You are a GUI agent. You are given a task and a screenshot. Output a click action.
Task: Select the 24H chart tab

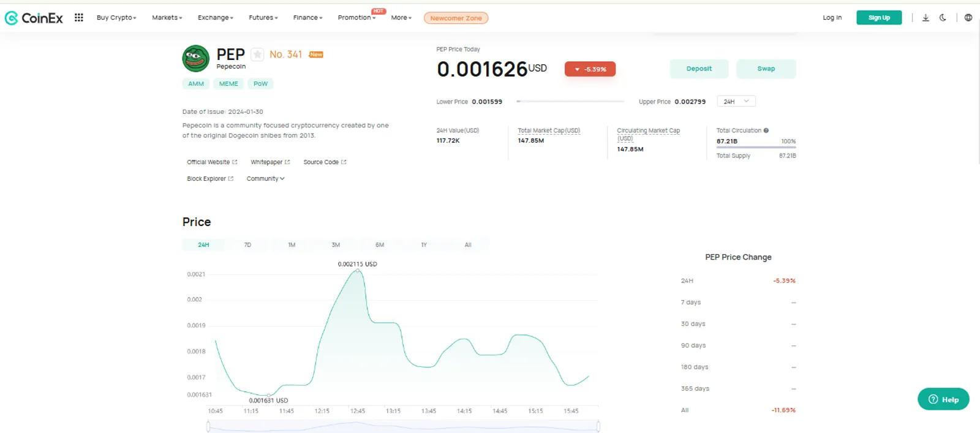[203, 245]
